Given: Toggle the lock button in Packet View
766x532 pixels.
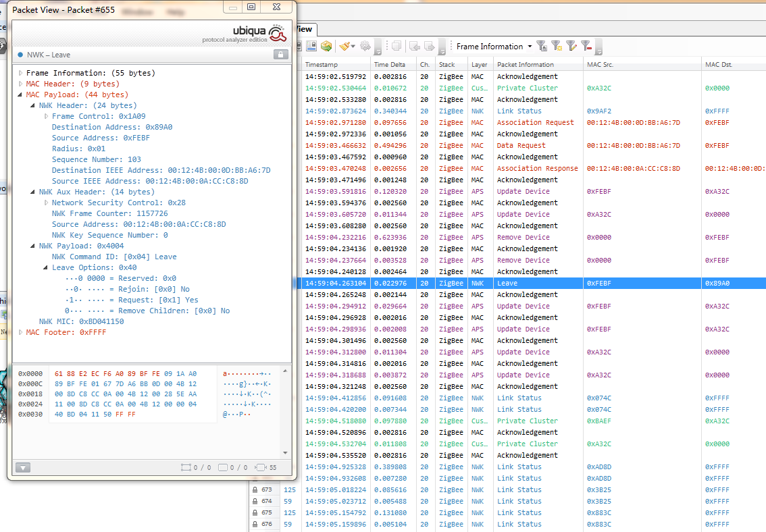Looking at the screenshot, I should pos(280,55).
